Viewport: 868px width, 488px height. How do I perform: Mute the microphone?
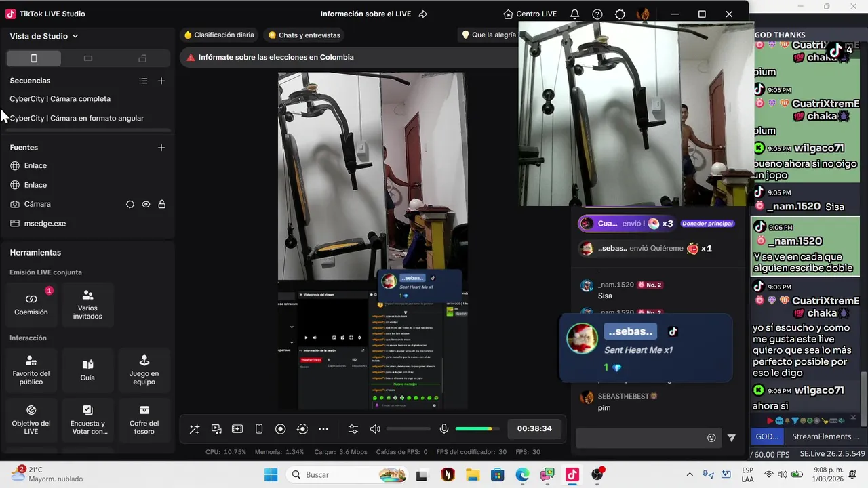[444, 429]
